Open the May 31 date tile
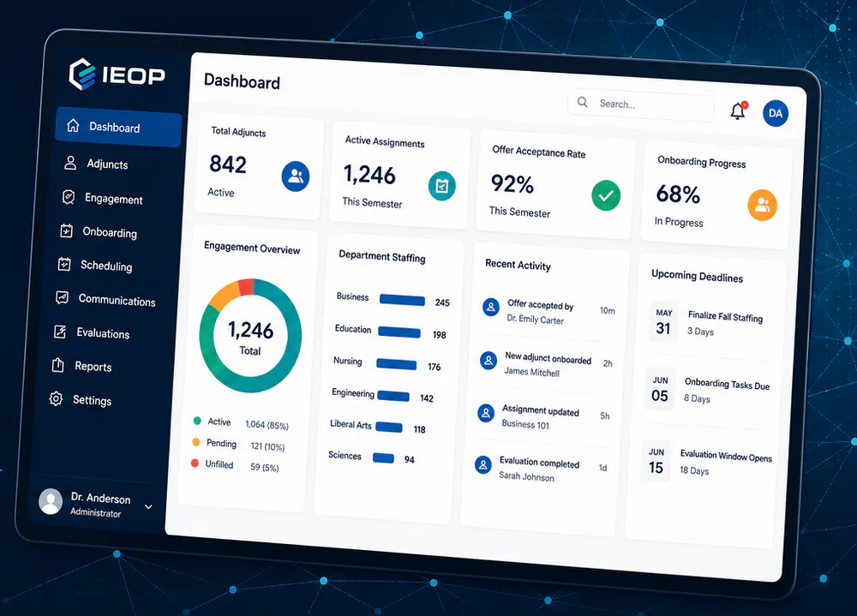857x616 pixels. click(663, 321)
